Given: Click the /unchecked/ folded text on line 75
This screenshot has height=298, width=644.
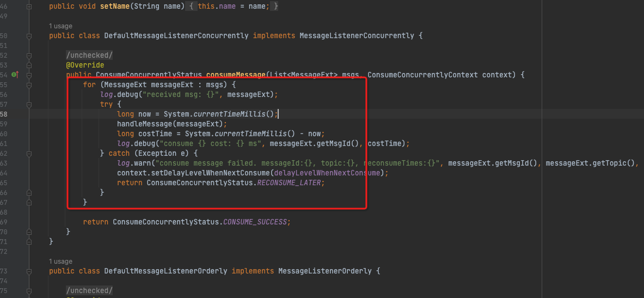Looking at the screenshot, I should (x=89, y=290).
